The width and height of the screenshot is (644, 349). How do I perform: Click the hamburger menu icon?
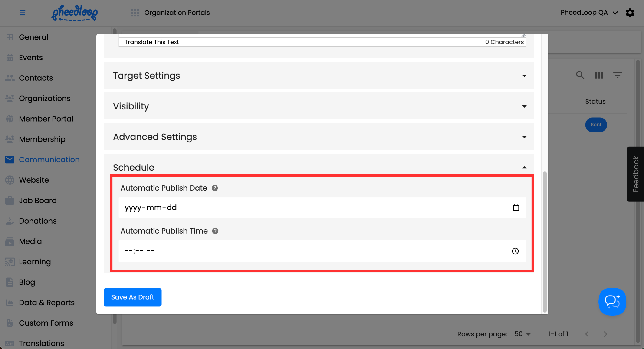coord(23,13)
